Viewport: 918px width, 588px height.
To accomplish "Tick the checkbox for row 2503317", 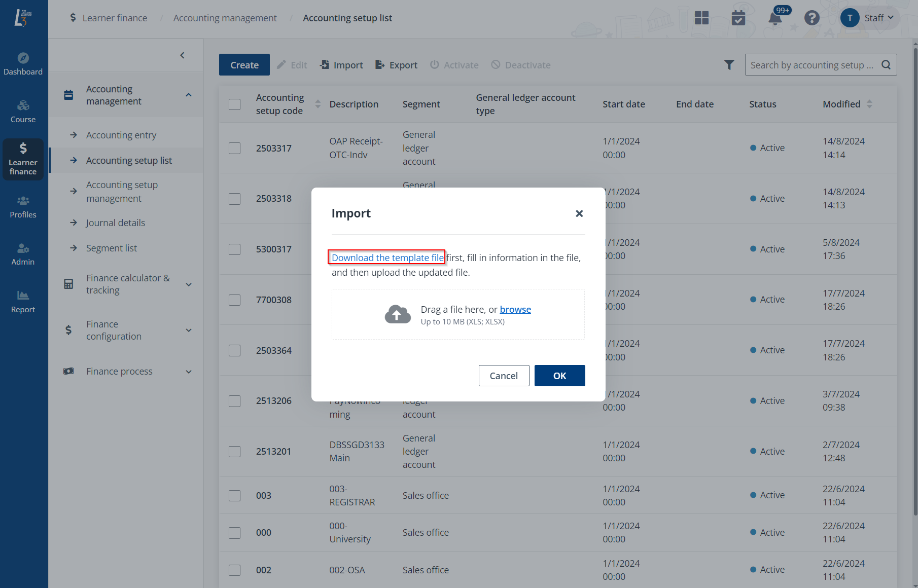I will [x=234, y=148].
